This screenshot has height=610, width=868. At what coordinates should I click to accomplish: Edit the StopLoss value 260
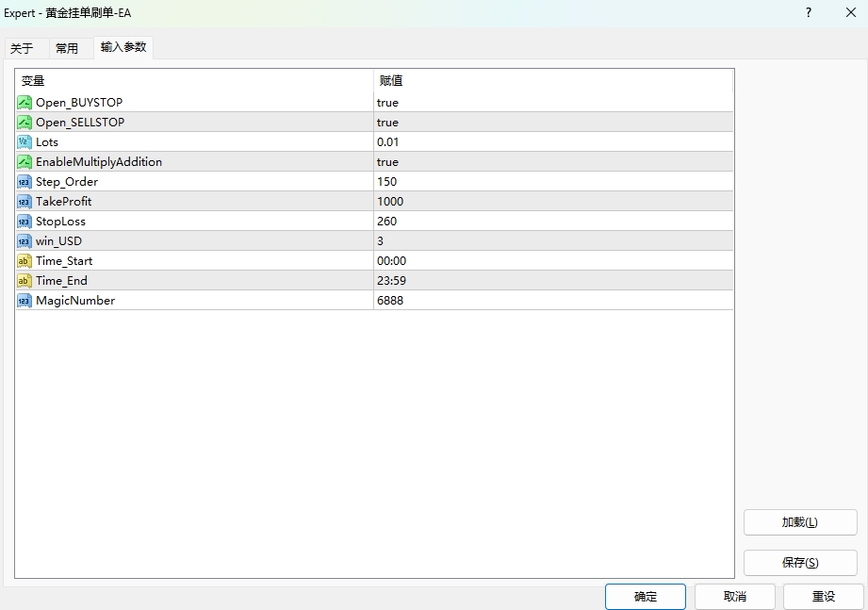387,221
